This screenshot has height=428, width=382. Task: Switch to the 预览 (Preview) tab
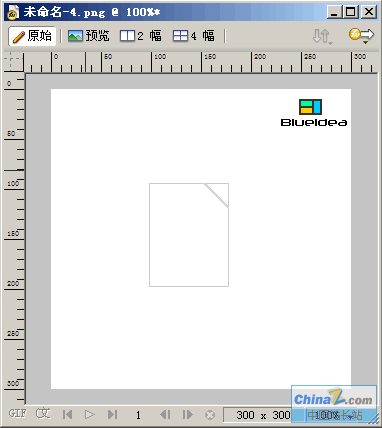pos(89,36)
